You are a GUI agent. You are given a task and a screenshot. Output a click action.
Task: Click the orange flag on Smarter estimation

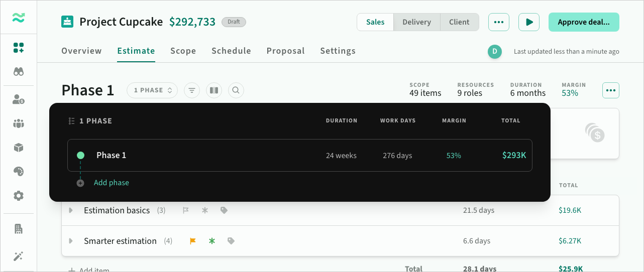pyautogui.click(x=192, y=241)
